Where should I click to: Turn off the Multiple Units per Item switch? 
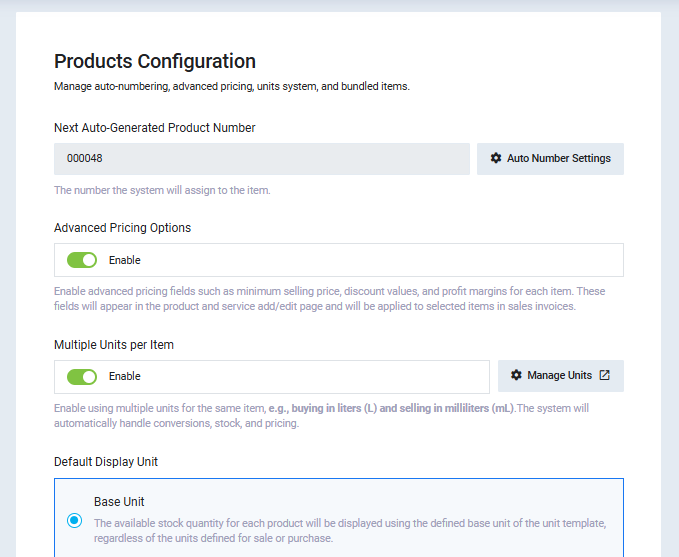tap(82, 377)
